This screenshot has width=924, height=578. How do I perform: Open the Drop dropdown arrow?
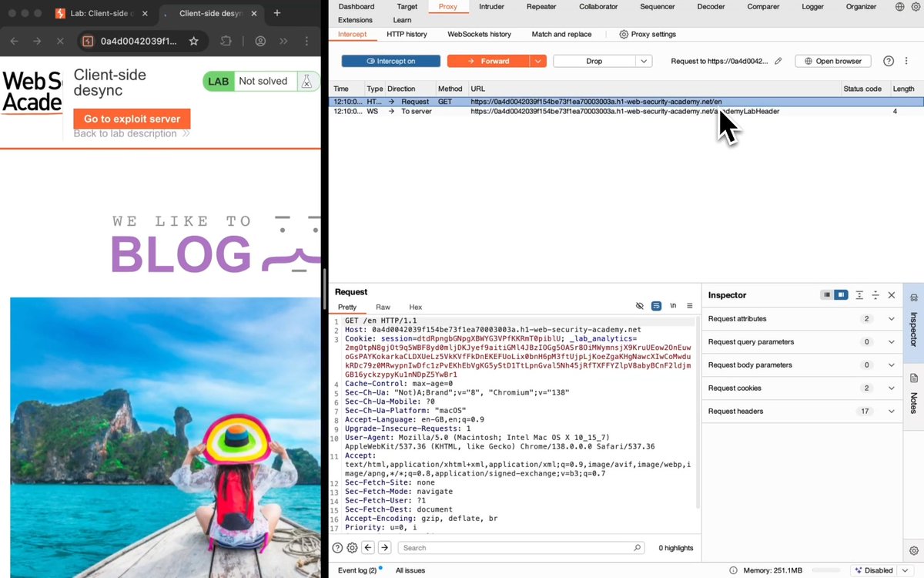click(x=644, y=61)
